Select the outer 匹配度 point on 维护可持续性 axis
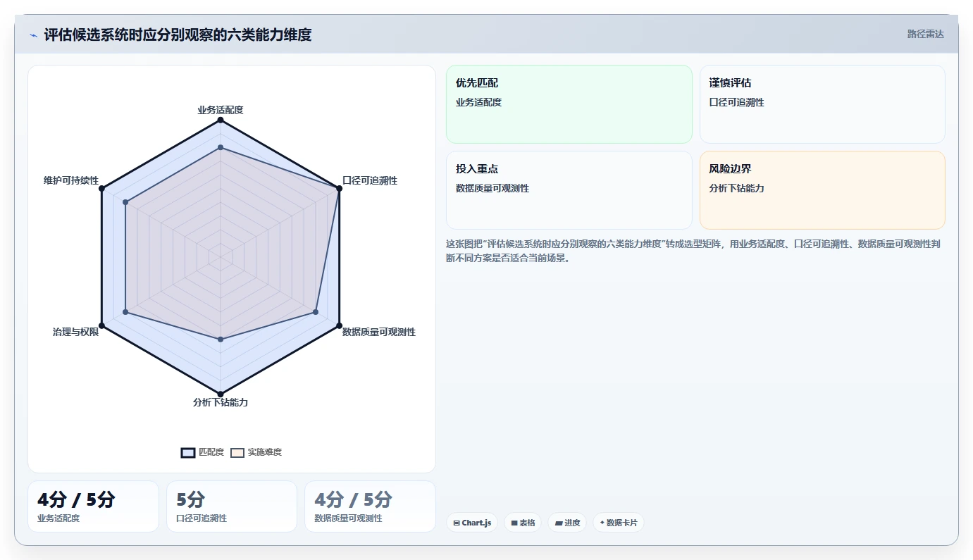The height and width of the screenshot is (560, 973). [x=102, y=188]
